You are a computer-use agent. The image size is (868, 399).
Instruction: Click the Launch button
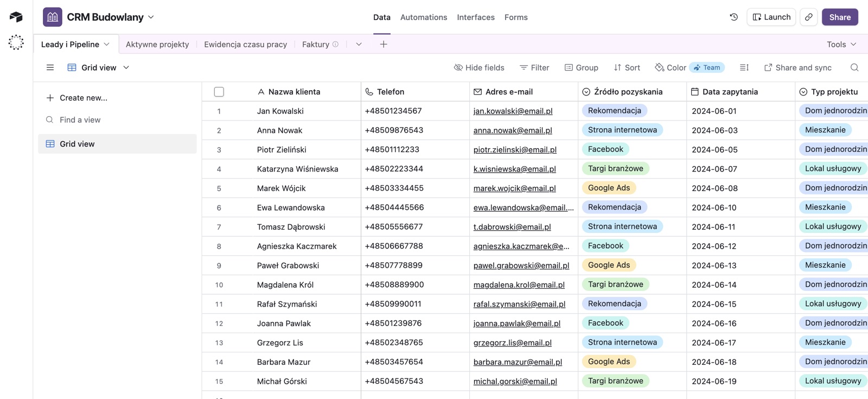(771, 17)
